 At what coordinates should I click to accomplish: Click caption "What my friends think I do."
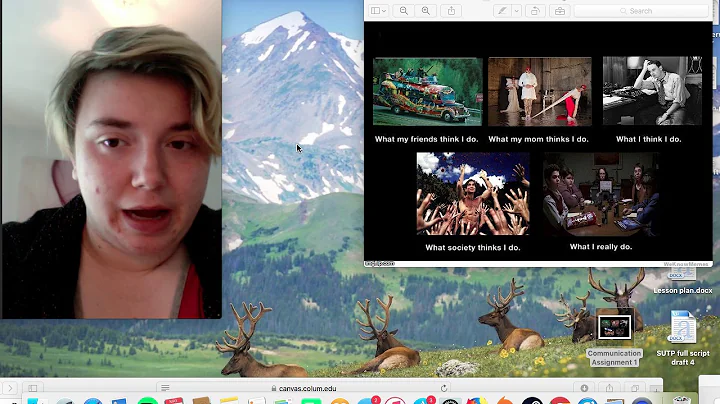(427, 139)
